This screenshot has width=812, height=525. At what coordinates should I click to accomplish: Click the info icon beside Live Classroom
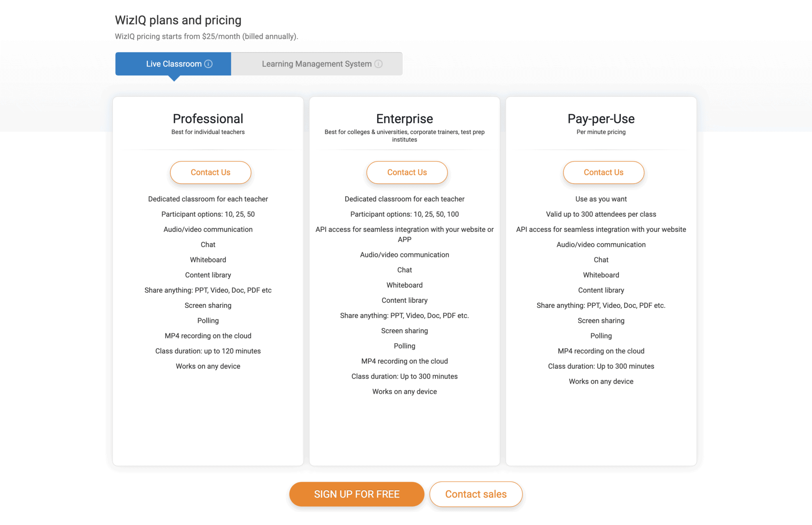[x=209, y=63]
